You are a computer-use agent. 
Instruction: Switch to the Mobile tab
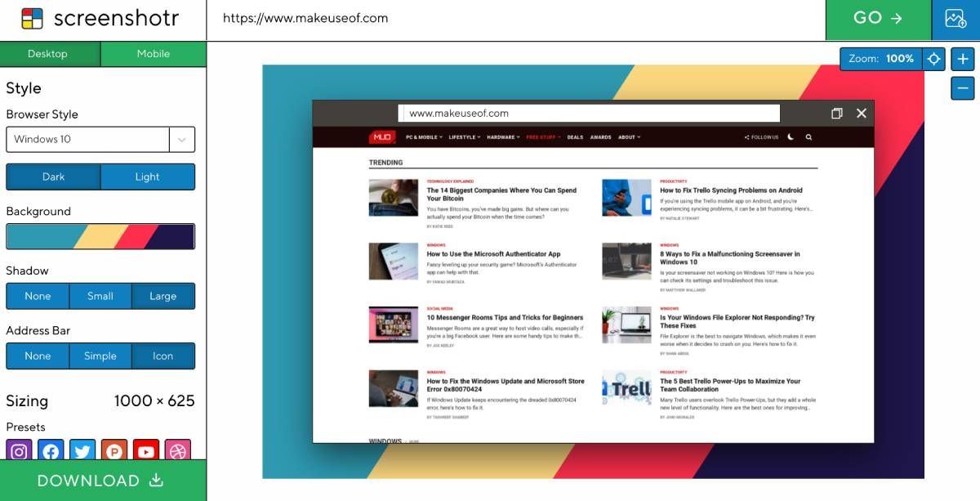click(151, 53)
